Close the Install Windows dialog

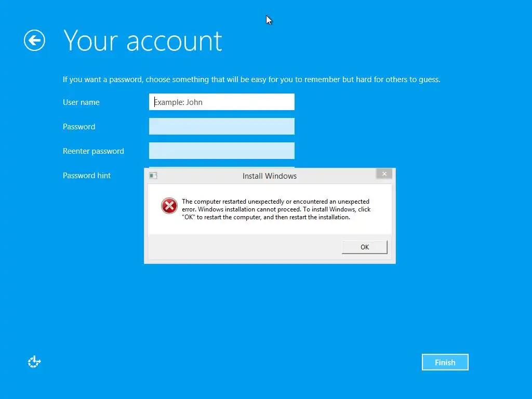[384, 174]
